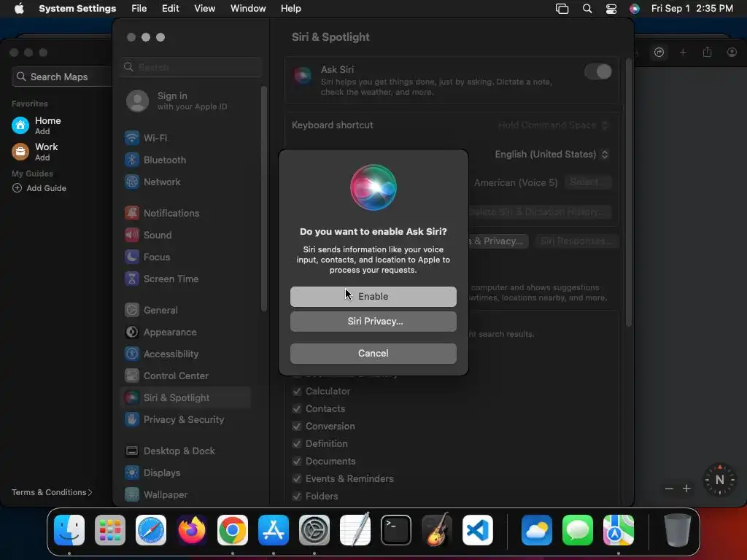Open Spotlight search in menu bar
747x560 pixels.
[587, 9]
